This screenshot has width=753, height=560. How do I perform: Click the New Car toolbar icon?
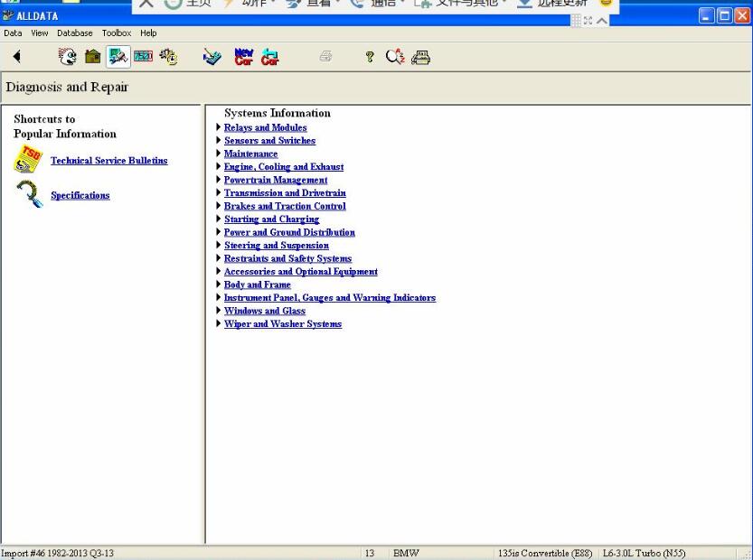243,57
